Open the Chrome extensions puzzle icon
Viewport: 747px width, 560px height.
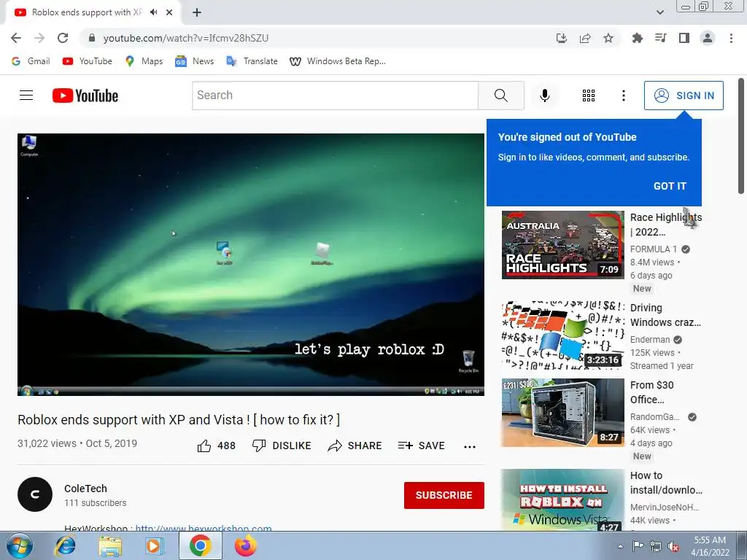(638, 38)
